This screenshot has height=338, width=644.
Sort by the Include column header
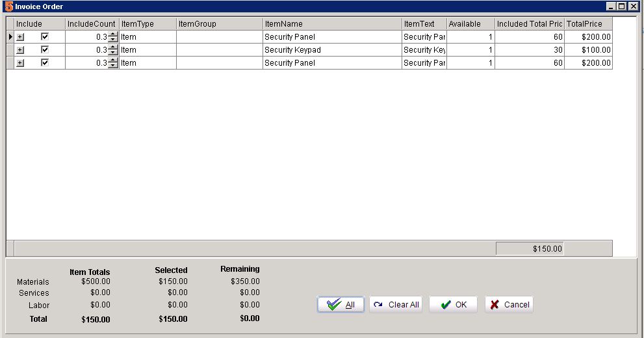point(40,24)
